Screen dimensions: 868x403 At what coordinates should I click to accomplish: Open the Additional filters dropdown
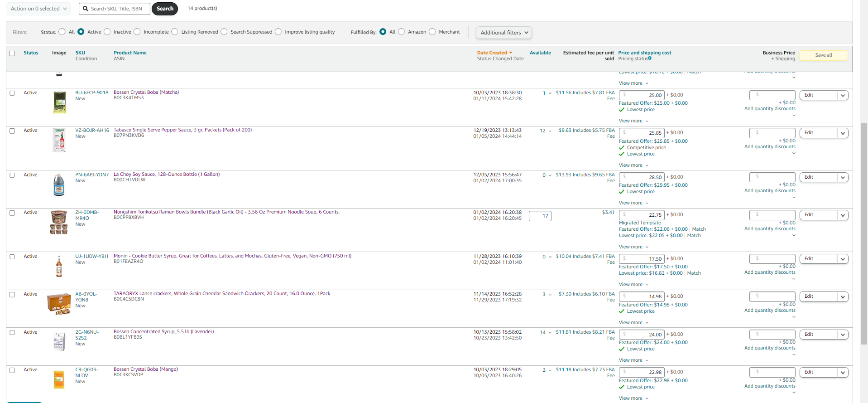tap(504, 33)
